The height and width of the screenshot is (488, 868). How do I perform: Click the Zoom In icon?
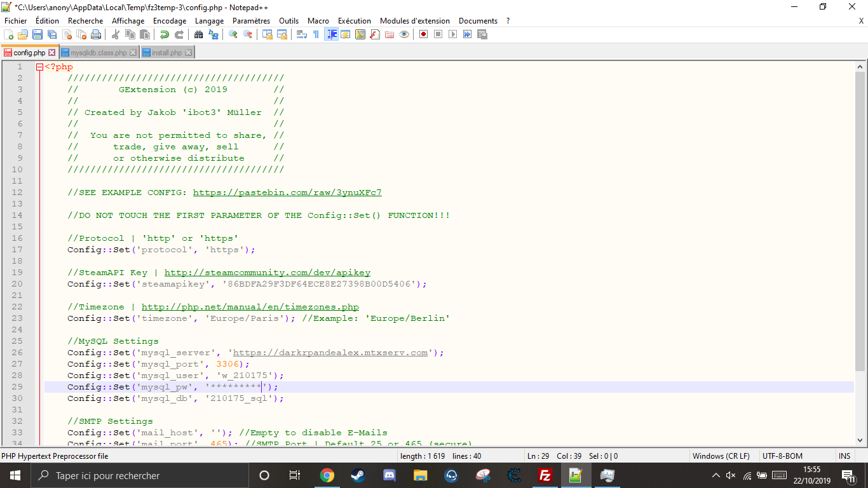(x=233, y=34)
